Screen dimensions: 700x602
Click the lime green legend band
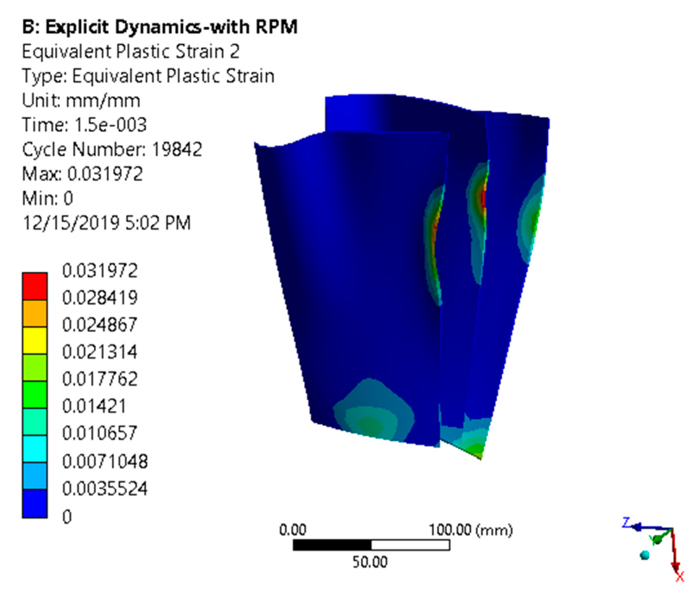point(34,368)
